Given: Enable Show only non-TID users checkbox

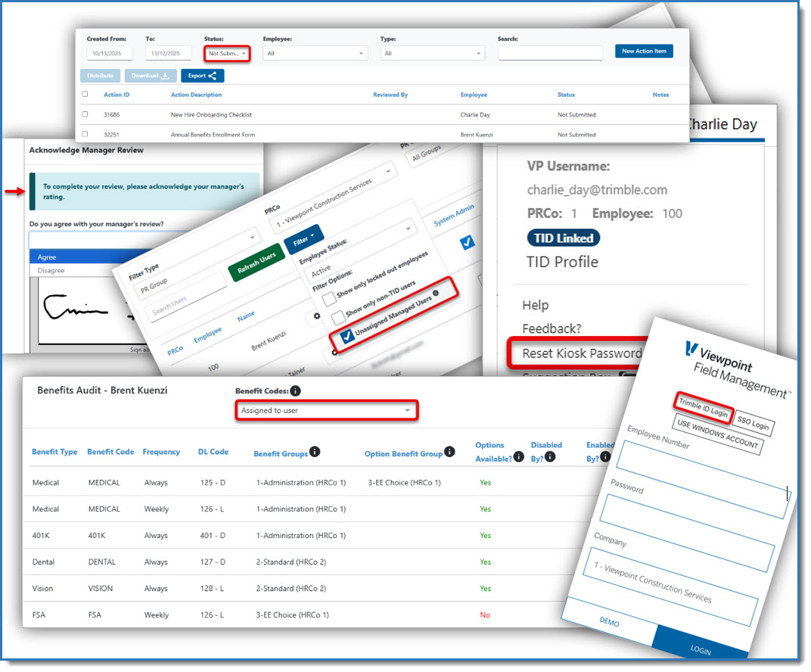Looking at the screenshot, I should [x=337, y=318].
